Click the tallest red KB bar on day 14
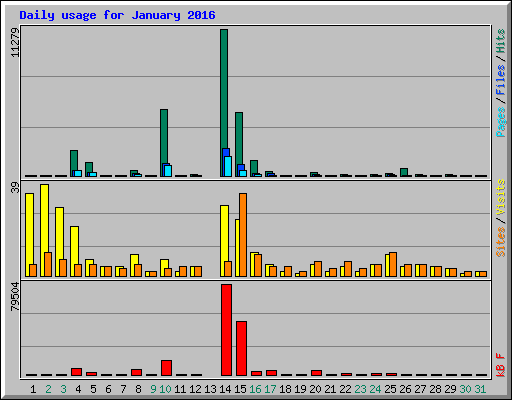Viewport: 512px width, 400px height. point(226,330)
